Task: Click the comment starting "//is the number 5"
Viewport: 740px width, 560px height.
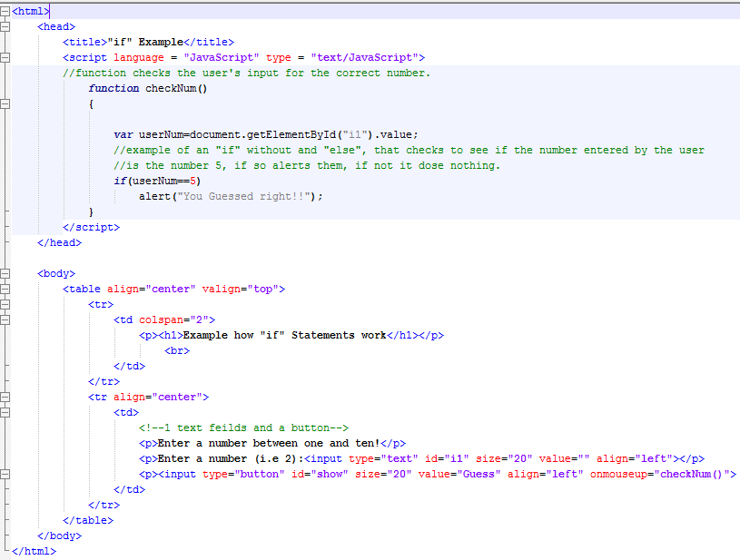Action: tap(307, 165)
